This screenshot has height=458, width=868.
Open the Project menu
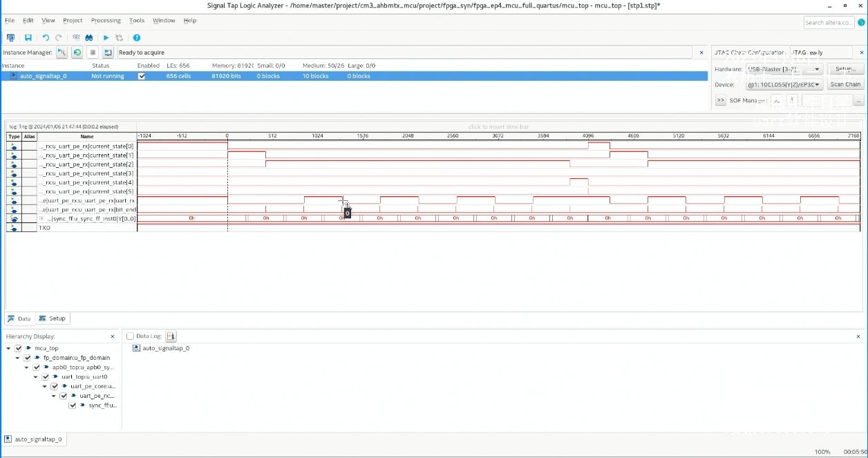pos(73,21)
